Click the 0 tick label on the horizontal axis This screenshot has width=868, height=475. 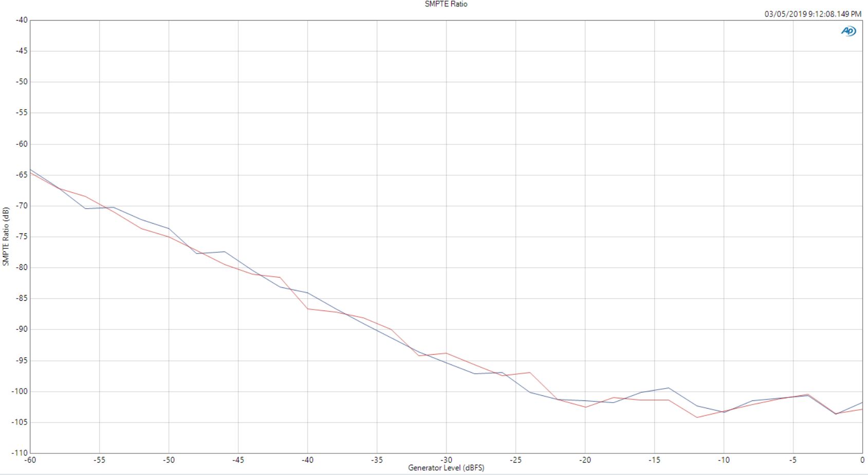click(862, 460)
